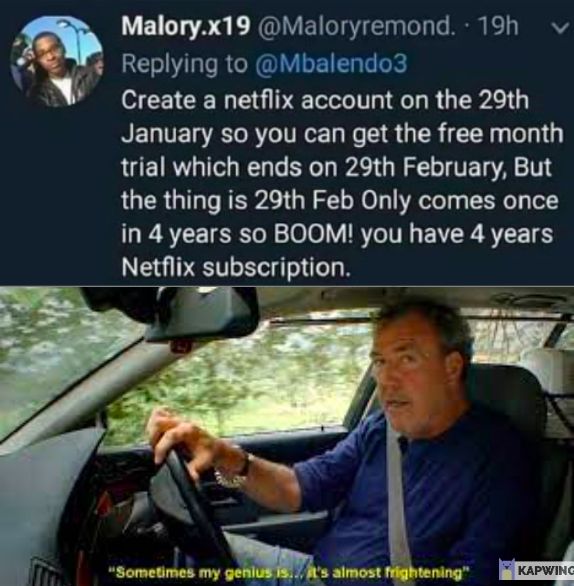The image size is (574, 586).
Task: Select the 'Netflix subscription.' closing line
Action: 236,268
